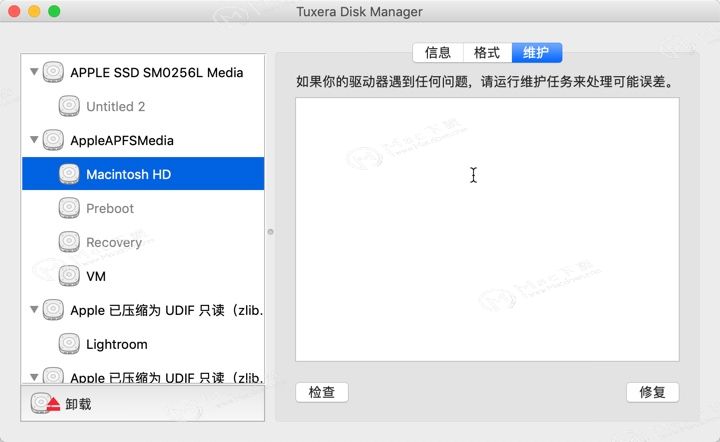Switch to the 信息 tab
The image size is (720, 442).
pyautogui.click(x=438, y=53)
